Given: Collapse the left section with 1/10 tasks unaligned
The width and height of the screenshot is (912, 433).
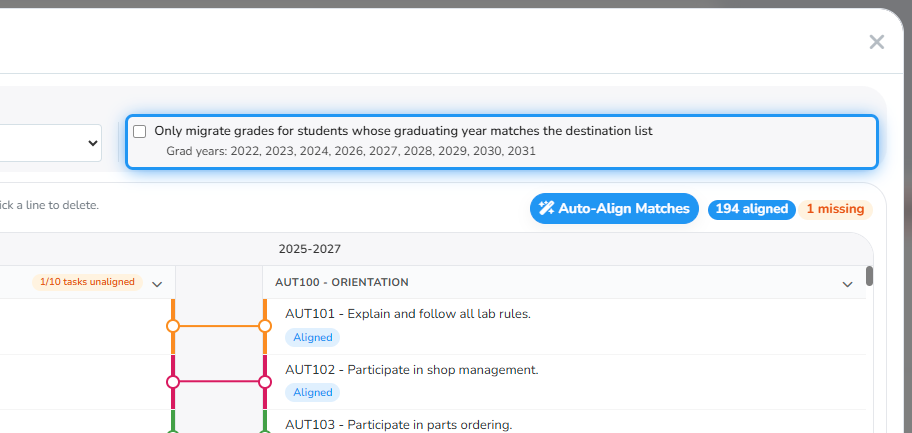Looking at the screenshot, I should [x=157, y=284].
